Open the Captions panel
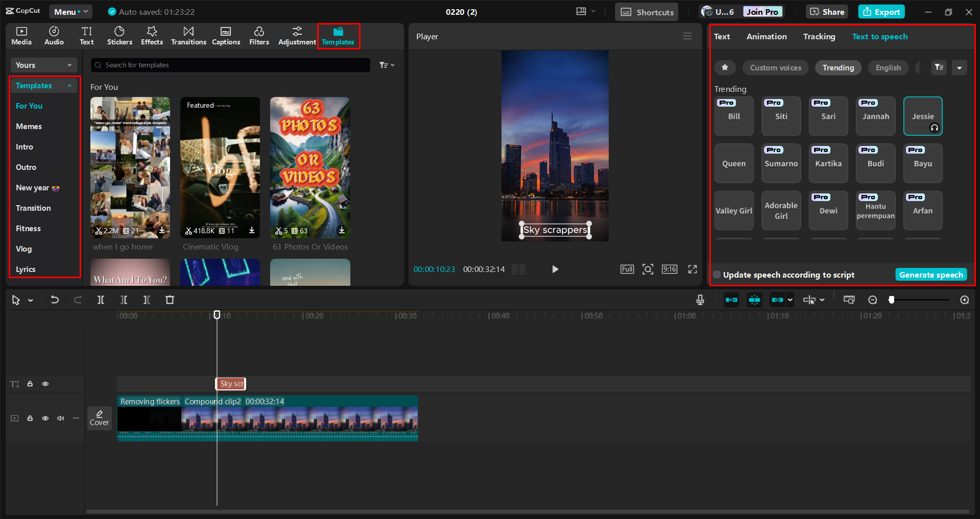The image size is (980, 519). coord(226,36)
